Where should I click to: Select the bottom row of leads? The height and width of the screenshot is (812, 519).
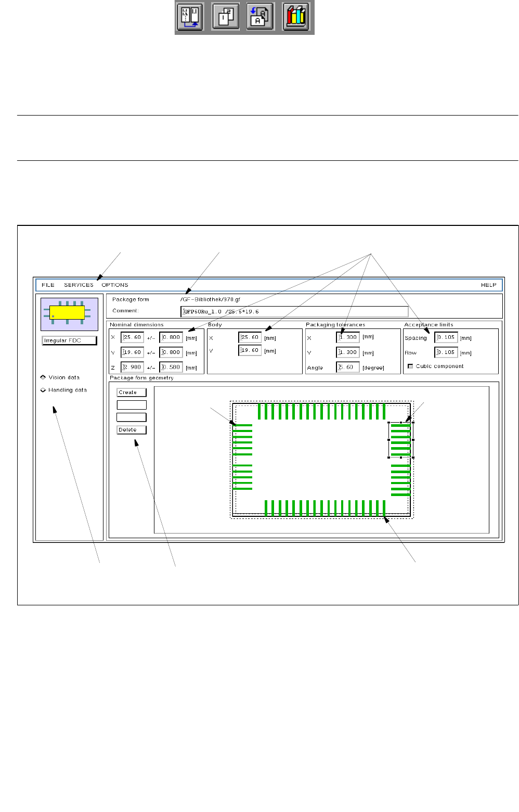point(325,508)
